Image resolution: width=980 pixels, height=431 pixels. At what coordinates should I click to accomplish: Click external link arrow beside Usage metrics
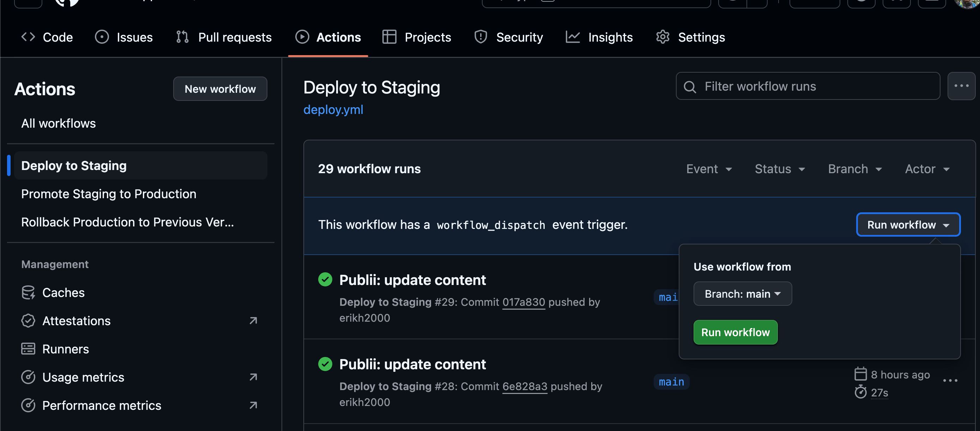click(x=253, y=377)
